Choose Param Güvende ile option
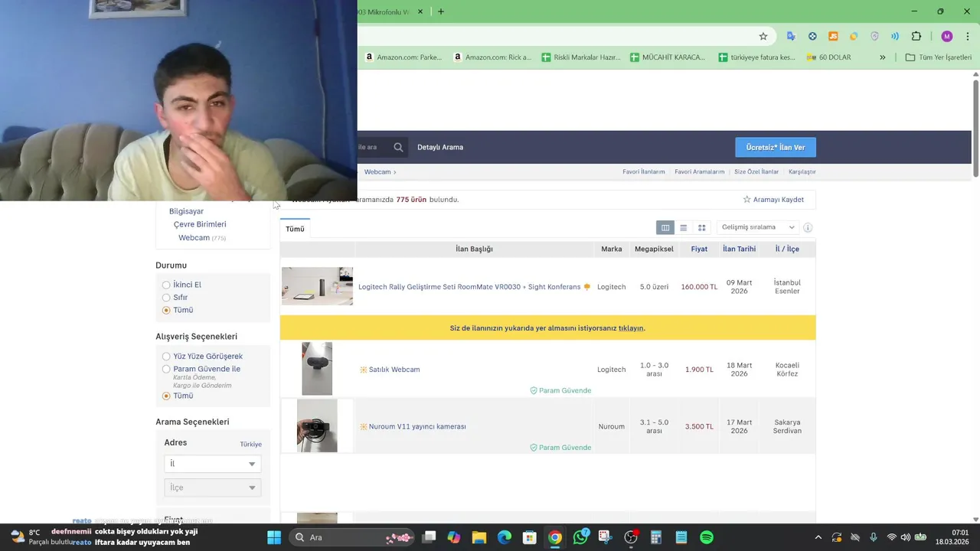 click(x=166, y=369)
